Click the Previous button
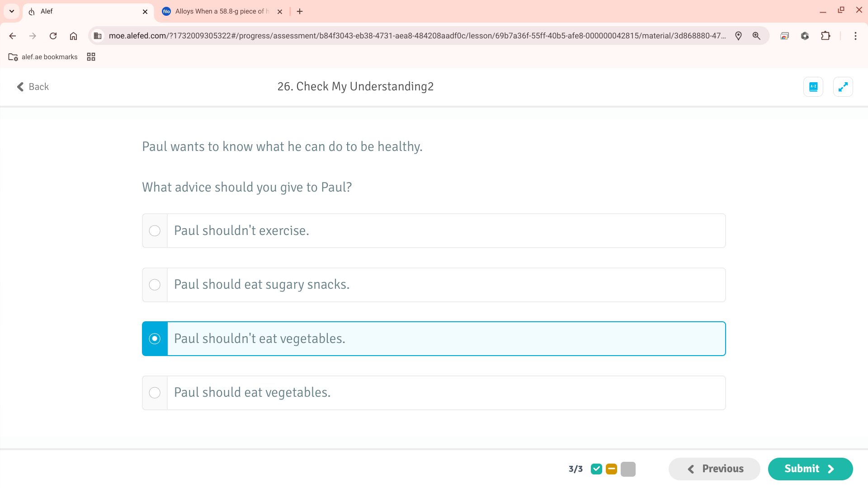This screenshot has width=868, height=488. coord(714,469)
